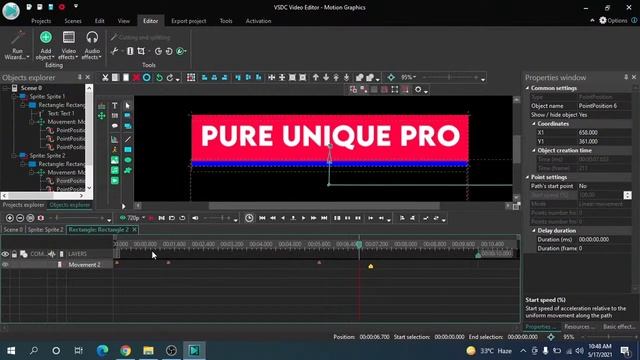Viewport: 640px width, 360px height.
Task: Click the red delete X icon
Action: [x=136, y=78]
